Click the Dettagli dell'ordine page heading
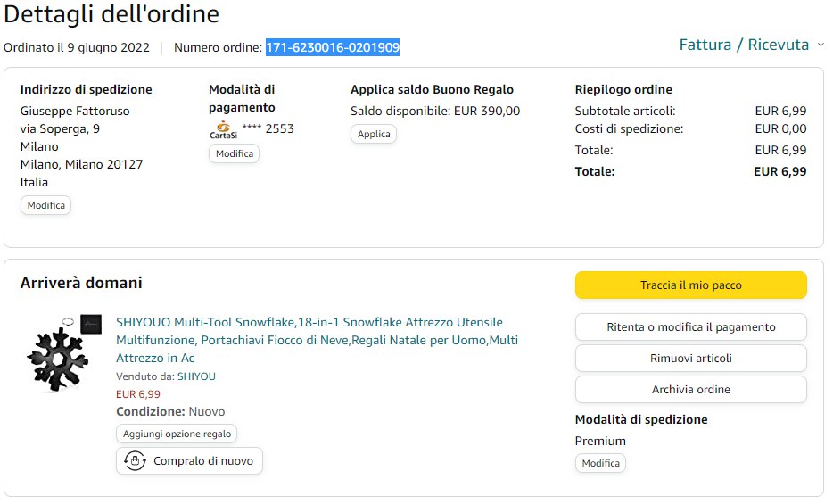This screenshot has height=504, width=833. tap(111, 14)
